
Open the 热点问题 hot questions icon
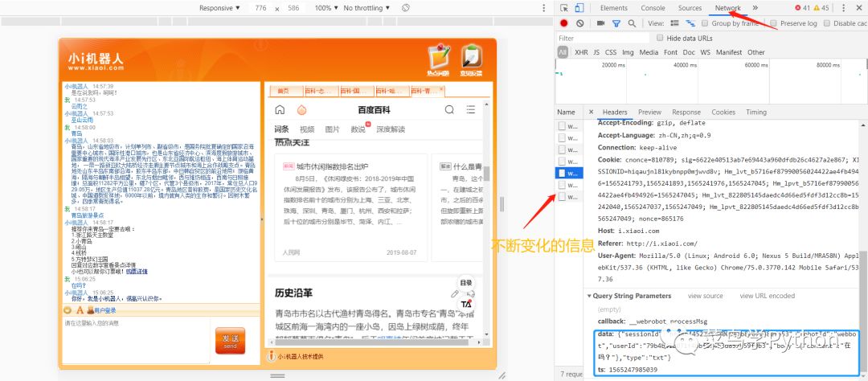tap(439, 59)
